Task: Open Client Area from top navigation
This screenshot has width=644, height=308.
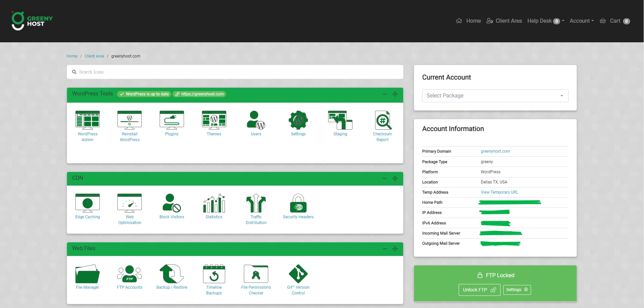Action: click(504, 21)
